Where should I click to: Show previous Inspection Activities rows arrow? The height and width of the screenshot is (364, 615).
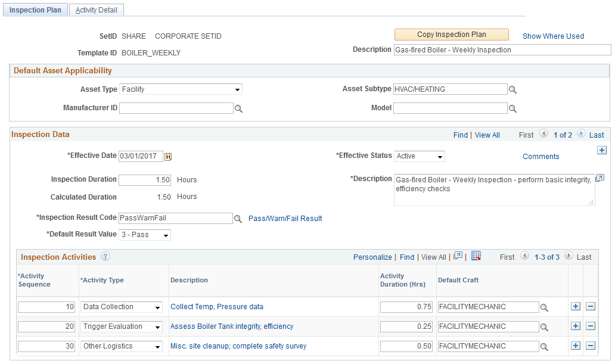click(524, 256)
